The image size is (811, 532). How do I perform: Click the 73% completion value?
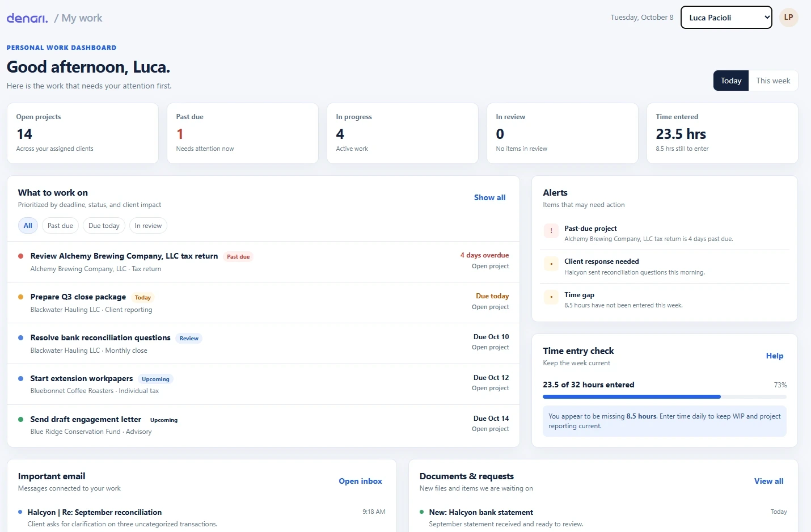(x=780, y=385)
